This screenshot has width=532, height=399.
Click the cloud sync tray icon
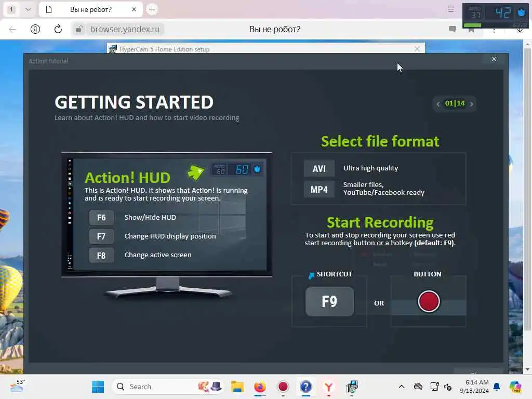pyautogui.click(x=418, y=387)
